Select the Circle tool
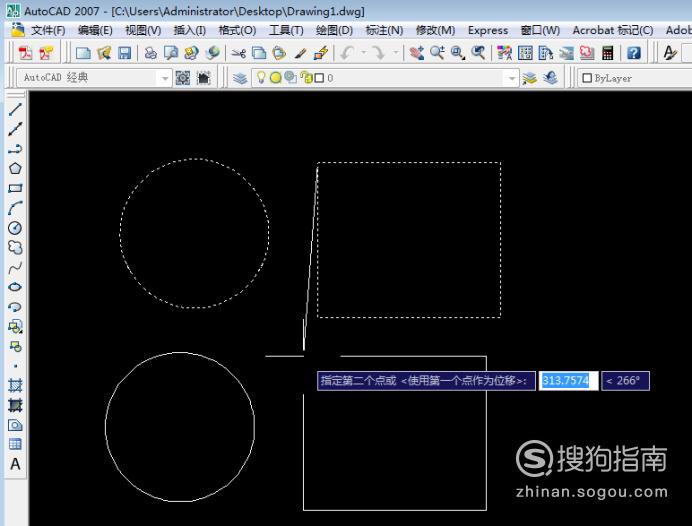Screen dimensions: 692x526 click(x=15, y=228)
